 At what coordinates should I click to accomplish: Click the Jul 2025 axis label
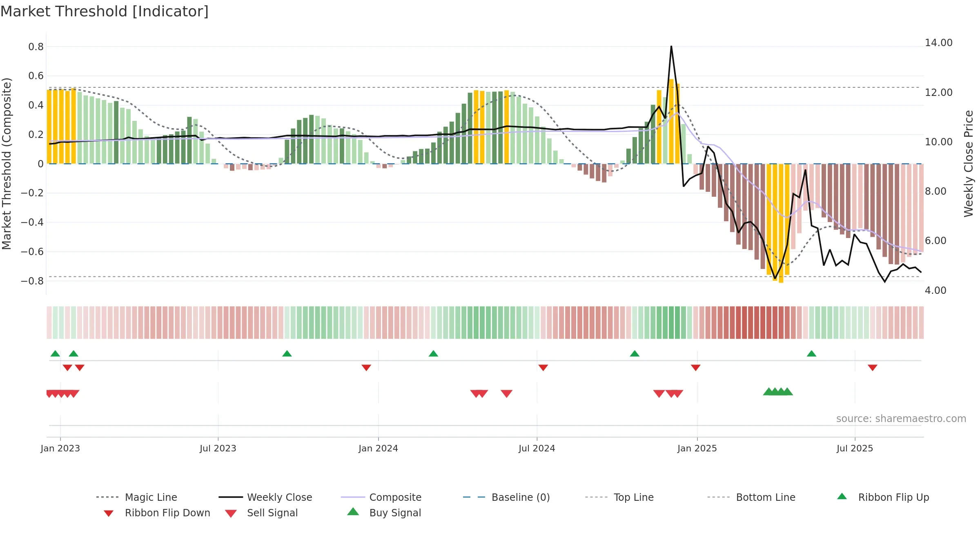tap(855, 448)
